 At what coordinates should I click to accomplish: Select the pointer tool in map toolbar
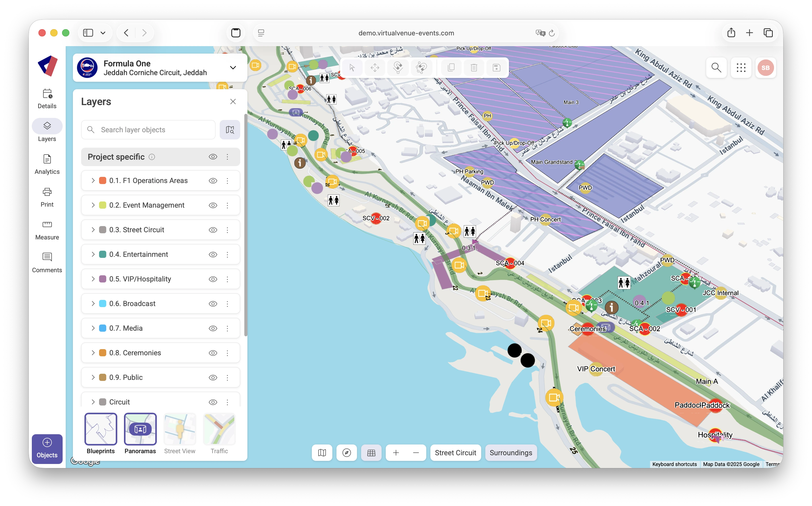pyautogui.click(x=352, y=68)
